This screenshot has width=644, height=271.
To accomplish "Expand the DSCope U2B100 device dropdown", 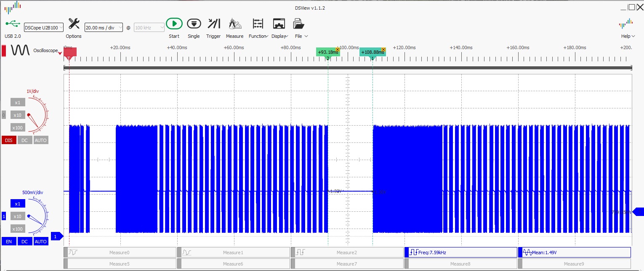I will [44, 27].
